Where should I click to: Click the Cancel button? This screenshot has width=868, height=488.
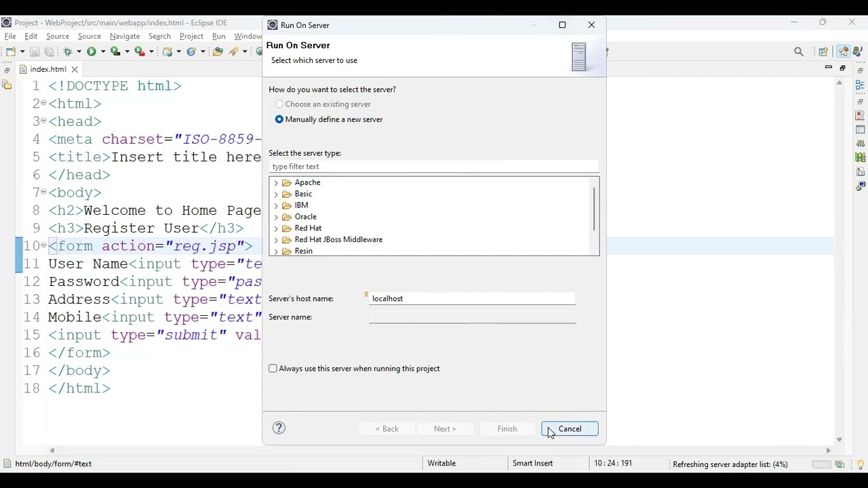(570, 428)
